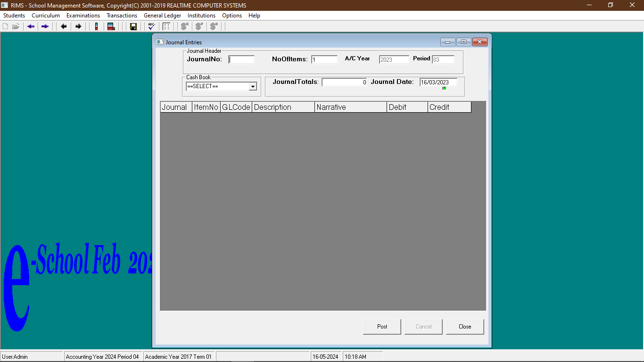Click the black right arrow toolbar icon
Screen dimensions: 644x362
tap(78, 26)
